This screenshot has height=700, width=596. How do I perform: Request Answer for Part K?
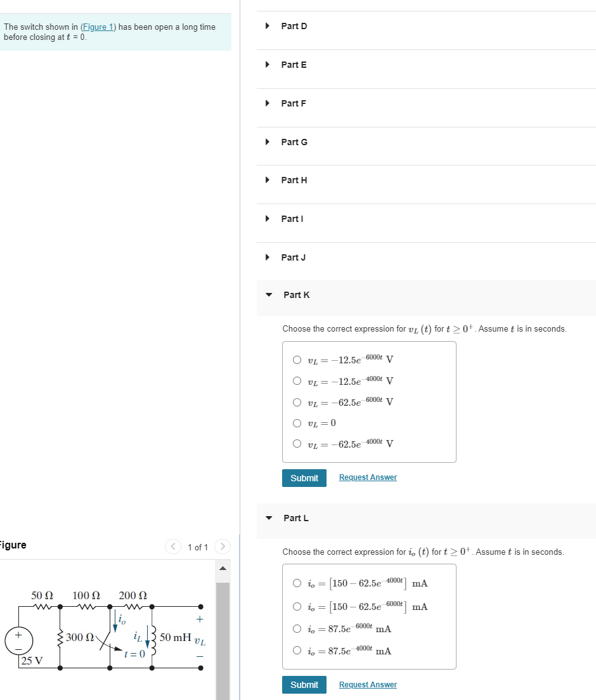click(368, 477)
